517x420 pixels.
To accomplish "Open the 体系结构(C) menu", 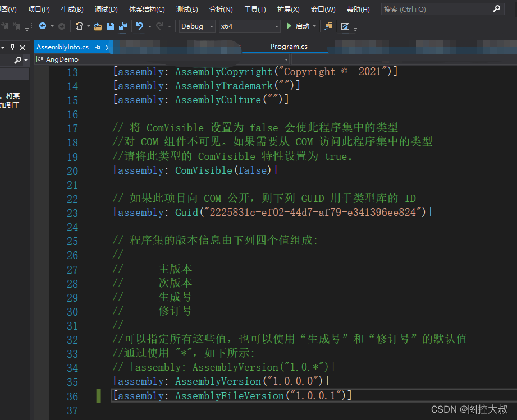I will point(147,9).
